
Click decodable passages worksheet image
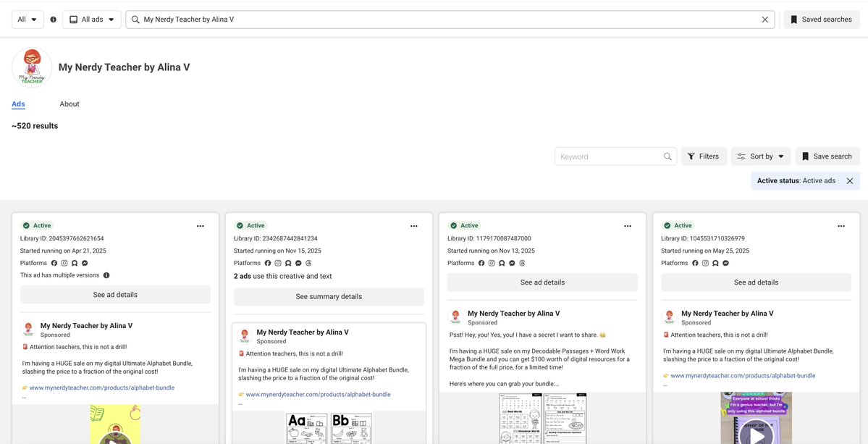[x=542, y=419]
